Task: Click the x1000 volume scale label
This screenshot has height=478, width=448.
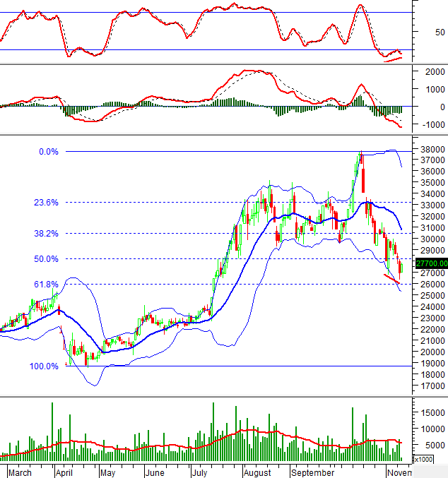Action: click(x=423, y=459)
